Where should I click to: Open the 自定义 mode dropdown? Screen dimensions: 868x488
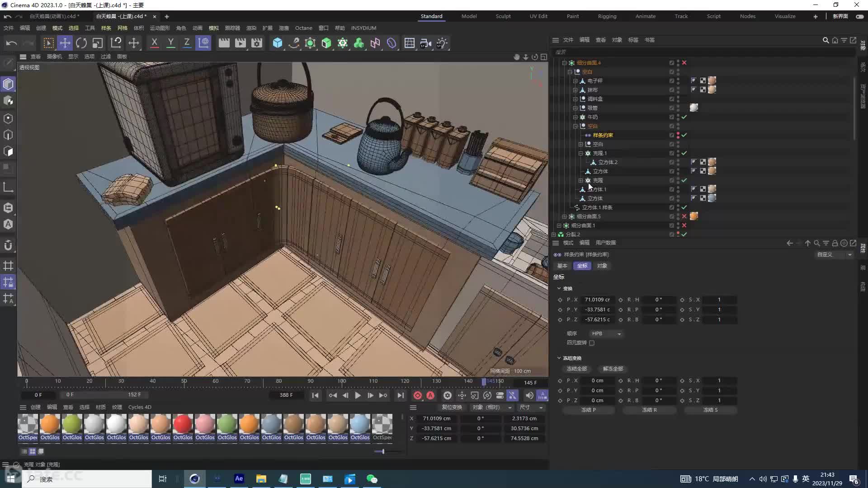[x=834, y=254]
